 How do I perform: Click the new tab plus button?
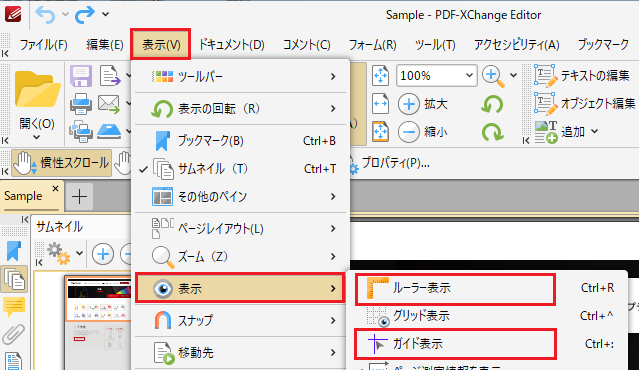(79, 197)
